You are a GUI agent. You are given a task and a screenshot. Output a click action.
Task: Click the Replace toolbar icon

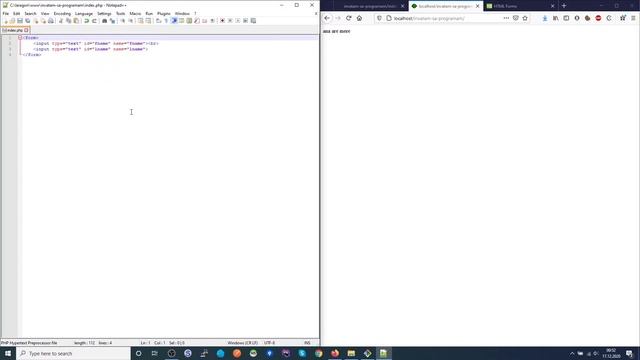(112, 21)
